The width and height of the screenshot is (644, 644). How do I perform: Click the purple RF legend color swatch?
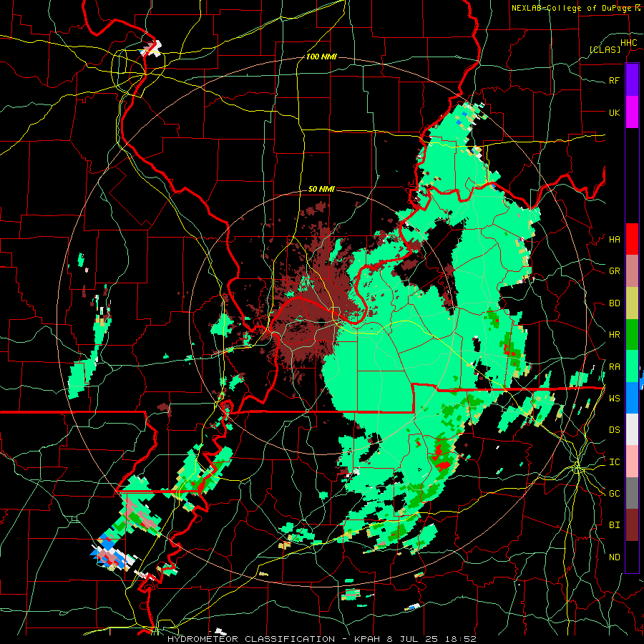click(632, 80)
